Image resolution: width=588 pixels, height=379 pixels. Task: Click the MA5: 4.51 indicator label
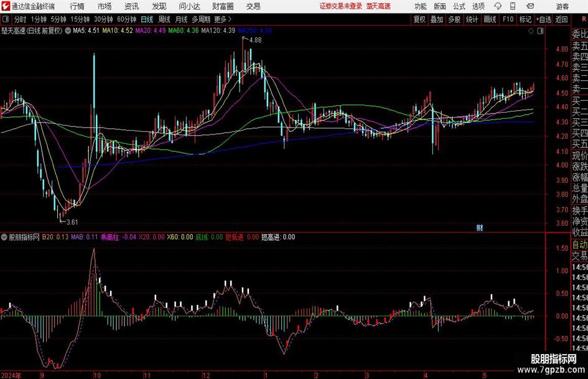coord(86,30)
